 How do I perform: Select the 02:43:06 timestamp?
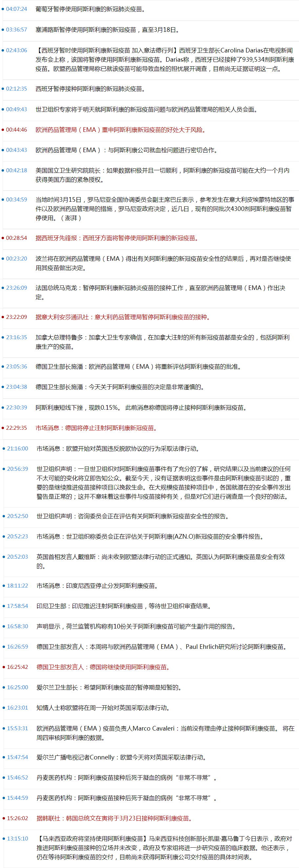tap(16, 50)
